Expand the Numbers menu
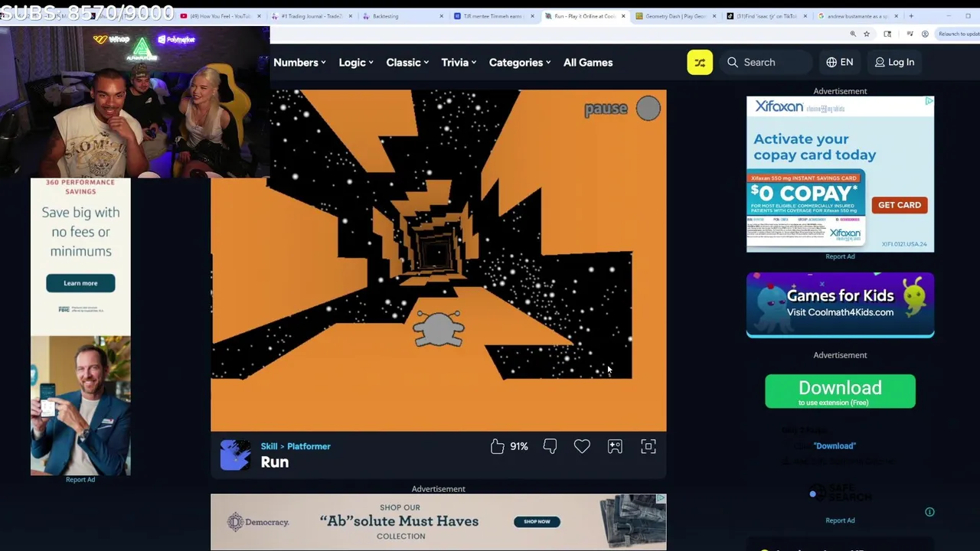Image resolution: width=980 pixels, height=551 pixels. coord(299,63)
